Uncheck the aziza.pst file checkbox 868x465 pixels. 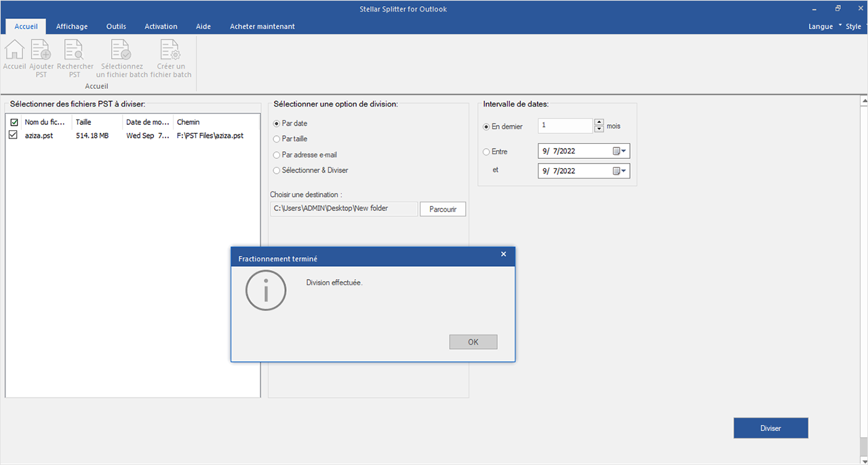[14, 135]
